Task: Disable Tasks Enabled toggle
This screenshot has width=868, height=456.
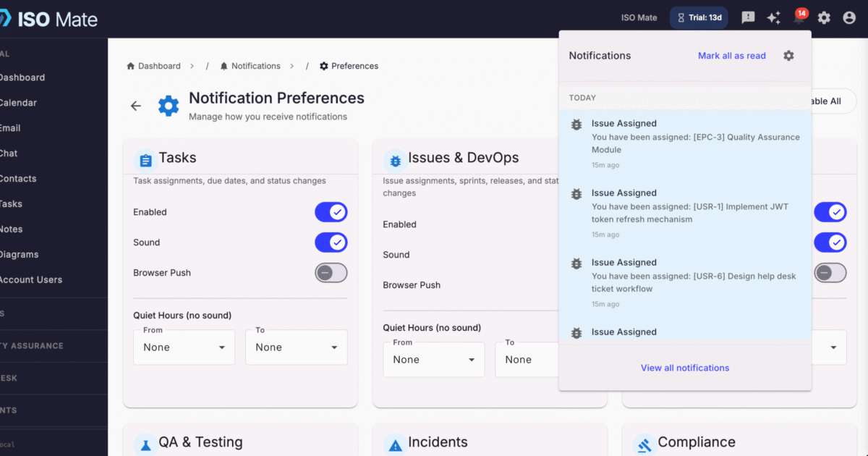Action: pyautogui.click(x=331, y=212)
